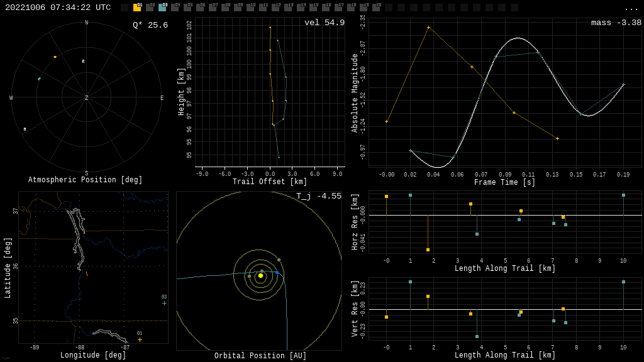Toggle the teal station 03 box
644x362 pixels.
point(162,8)
